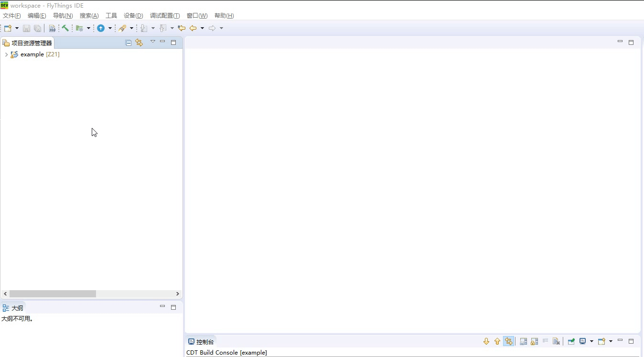Select the 项目资源管理器 tab
Screen dimensions: 644x357
[x=27, y=43]
